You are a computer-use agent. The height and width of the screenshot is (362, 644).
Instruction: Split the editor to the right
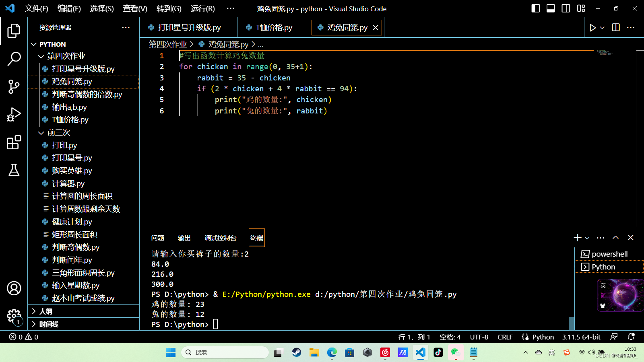pyautogui.click(x=616, y=27)
